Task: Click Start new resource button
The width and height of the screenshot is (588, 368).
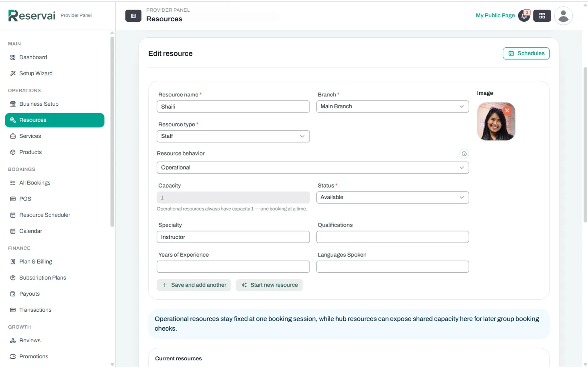Action: (269, 285)
